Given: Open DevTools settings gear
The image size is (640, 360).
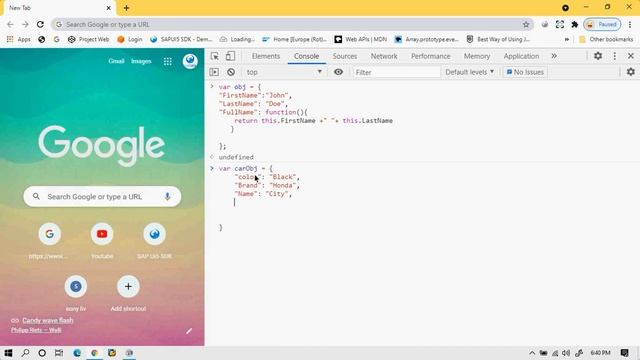Looking at the screenshot, I should click(x=598, y=56).
